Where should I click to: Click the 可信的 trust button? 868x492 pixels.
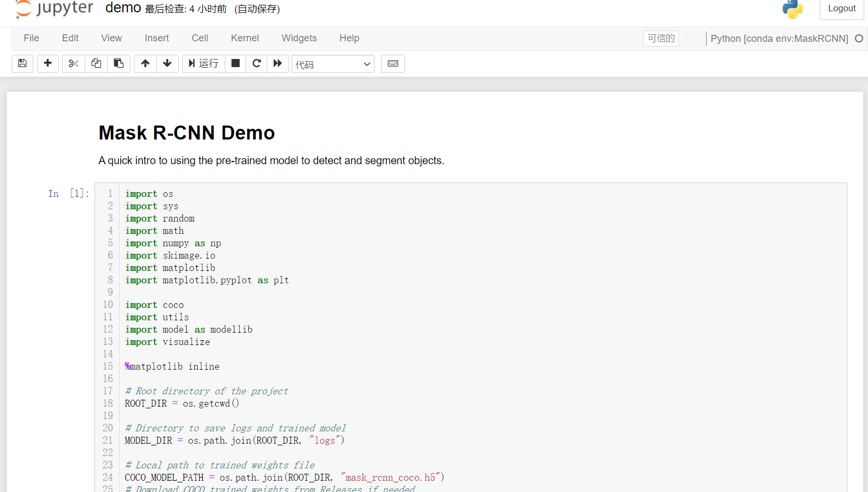(661, 38)
